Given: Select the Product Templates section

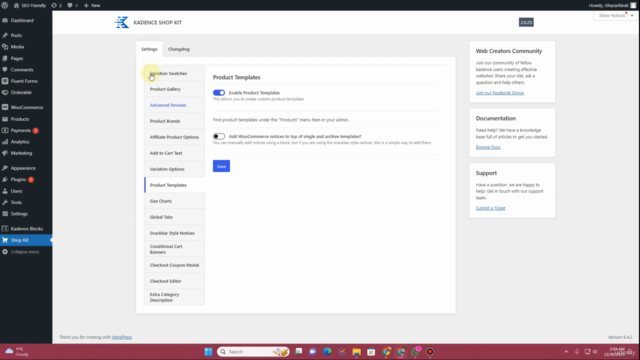Looking at the screenshot, I should tap(174, 185).
